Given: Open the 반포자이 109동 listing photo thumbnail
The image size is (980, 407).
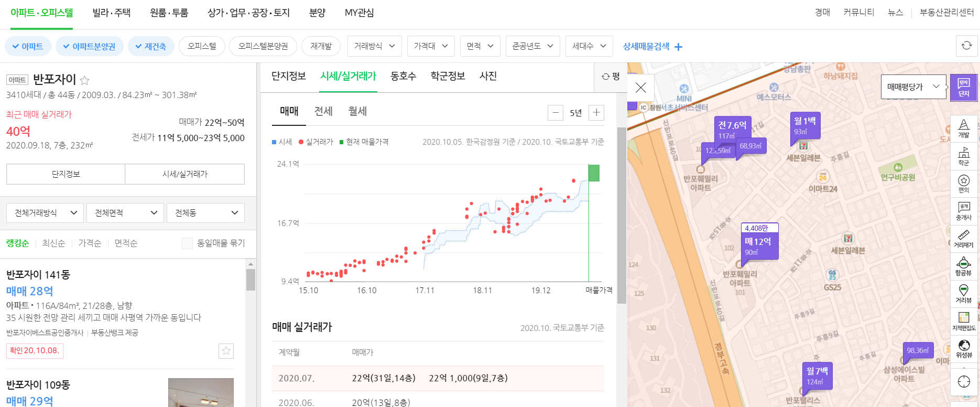Looking at the screenshot, I should click(x=201, y=392).
